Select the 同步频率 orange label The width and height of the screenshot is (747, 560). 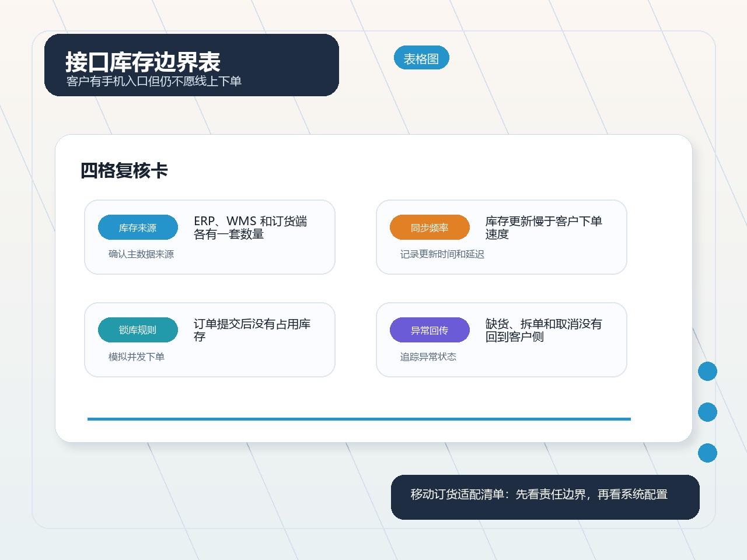pos(430,228)
